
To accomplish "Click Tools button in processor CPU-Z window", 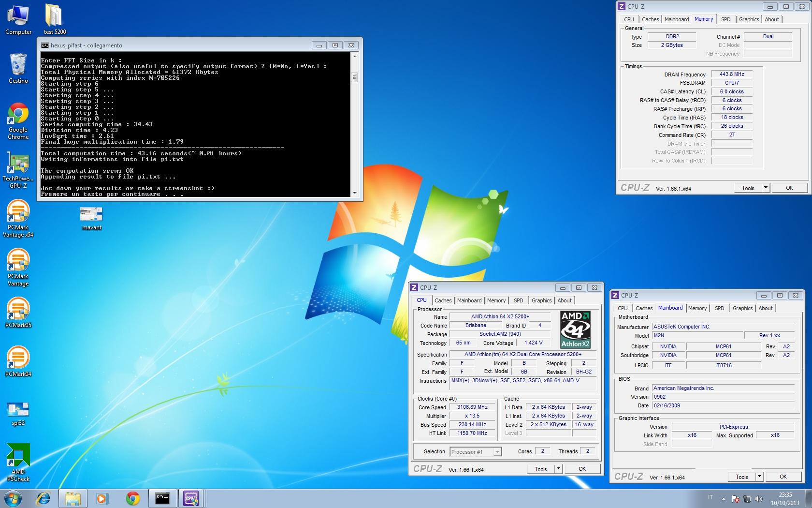I will point(541,469).
